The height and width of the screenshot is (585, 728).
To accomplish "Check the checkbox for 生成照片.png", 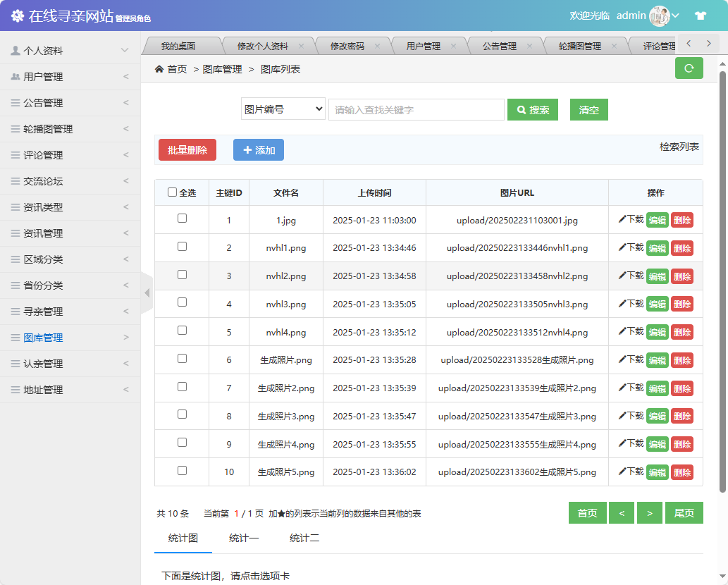I will [x=182, y=359].
